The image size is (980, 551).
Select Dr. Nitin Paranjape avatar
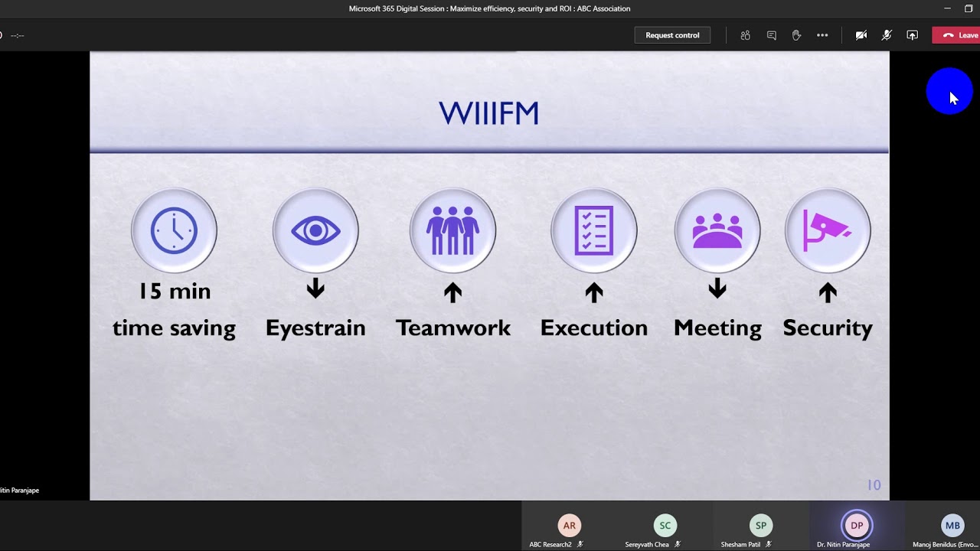[x=857, y=526]
